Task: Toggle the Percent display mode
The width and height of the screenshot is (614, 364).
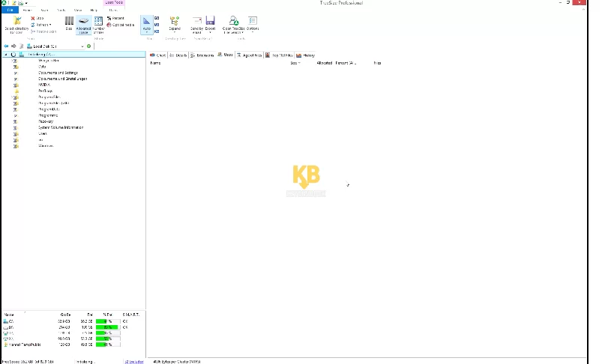Action: (x=115, y=18)
